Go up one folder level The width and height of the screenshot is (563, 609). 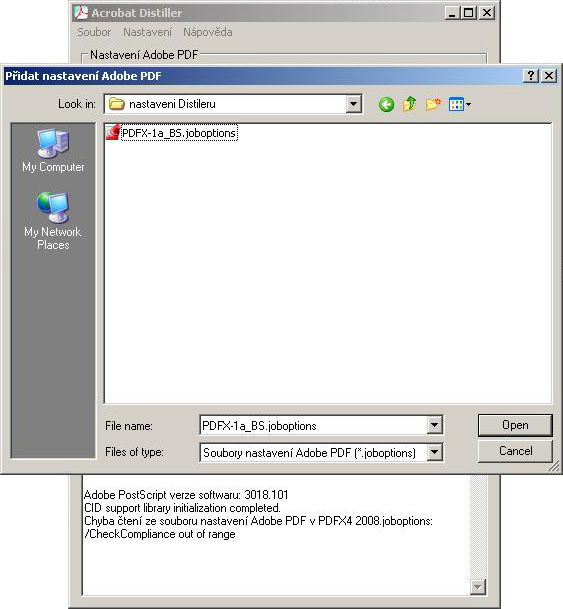(x=409, y=104)
